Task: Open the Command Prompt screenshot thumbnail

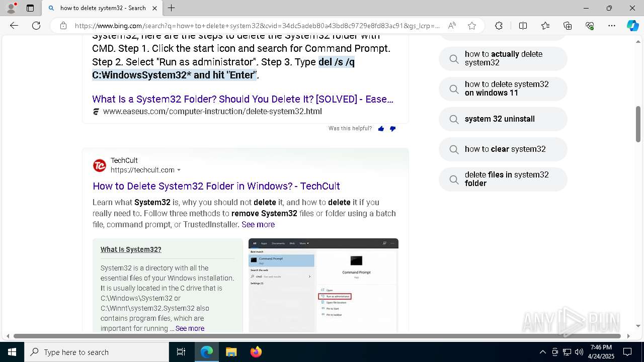Action: [x=324, y=285]
